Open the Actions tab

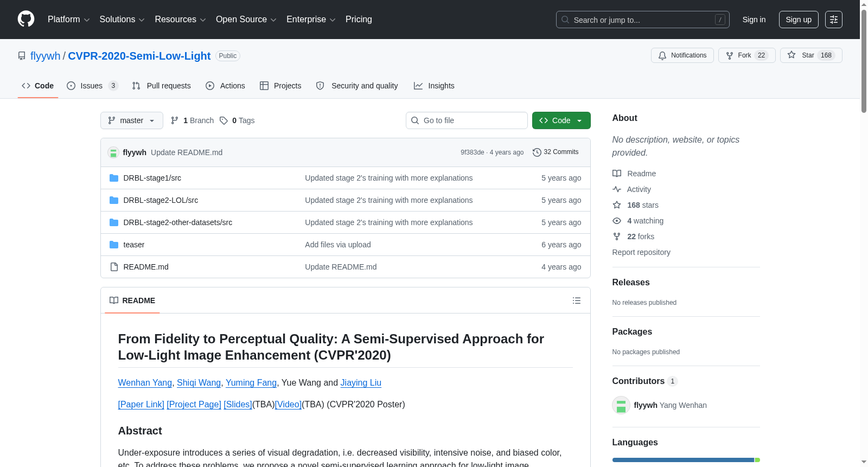(226, 86)
